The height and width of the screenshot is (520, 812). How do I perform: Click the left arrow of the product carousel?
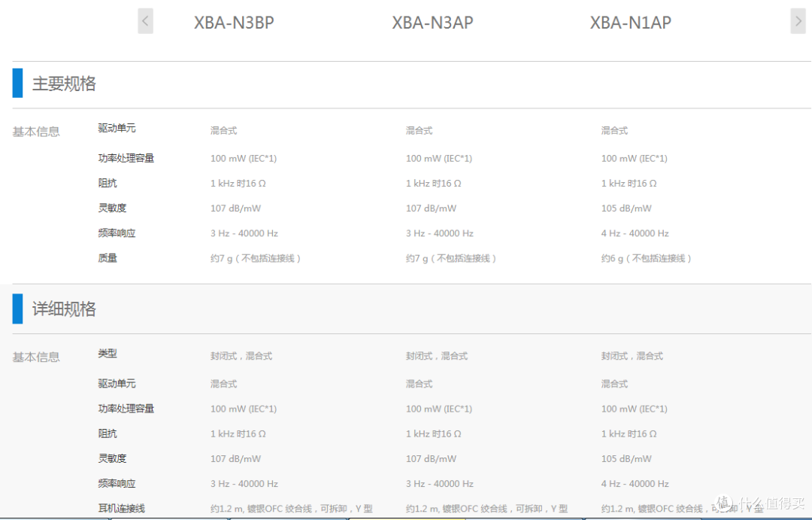(145, 21)
